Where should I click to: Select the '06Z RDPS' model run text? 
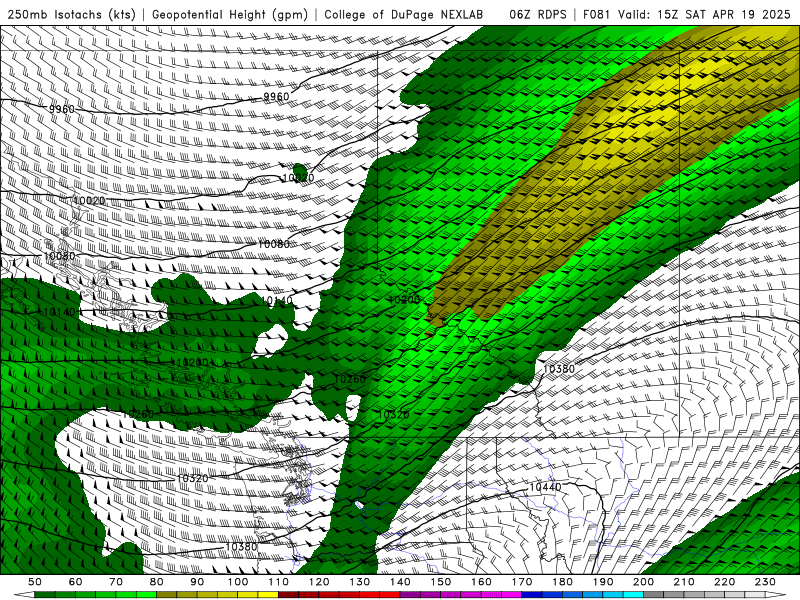[538, 14]
